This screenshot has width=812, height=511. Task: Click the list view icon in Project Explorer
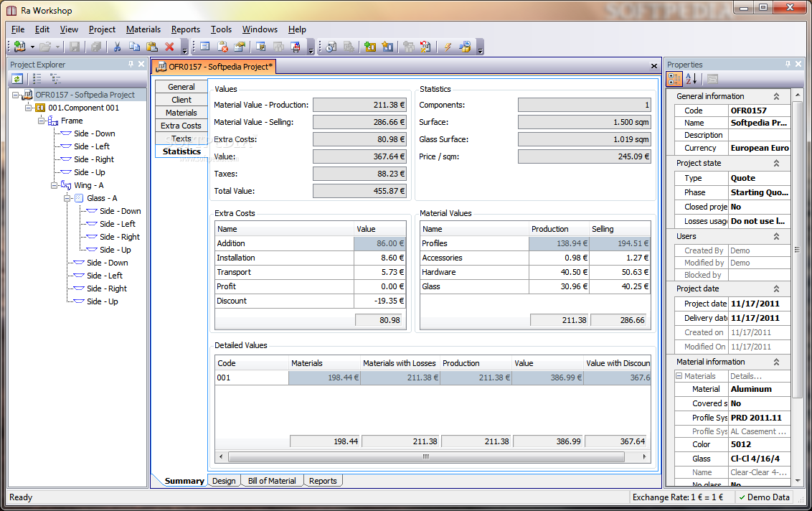tap(37, 79)
